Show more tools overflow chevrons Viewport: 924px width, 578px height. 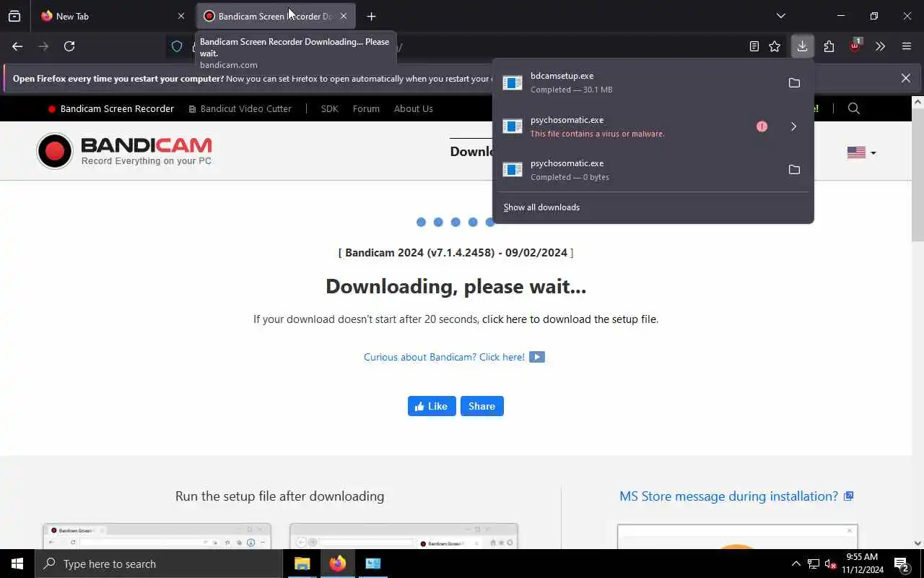pos(880,46)
